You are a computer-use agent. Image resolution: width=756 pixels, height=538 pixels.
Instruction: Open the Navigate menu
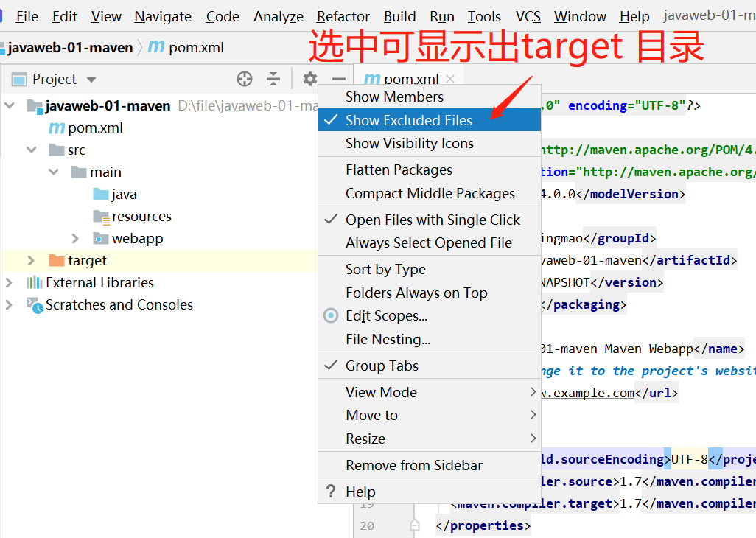point(163,16)
